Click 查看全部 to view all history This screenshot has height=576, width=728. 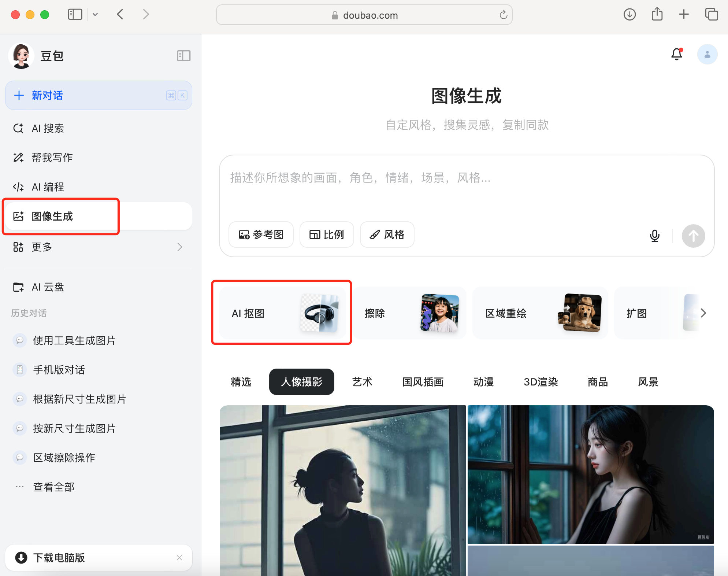(99, 487)
